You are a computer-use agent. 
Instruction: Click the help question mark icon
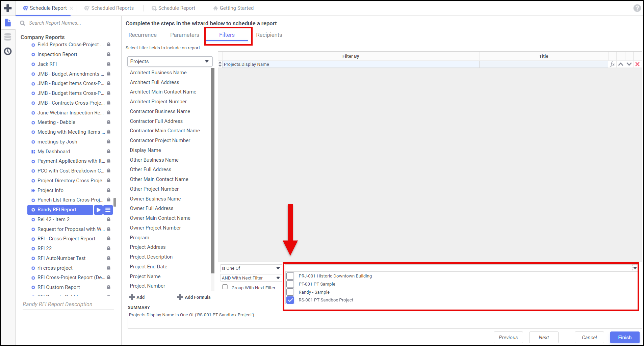click(x=637, y=8)
